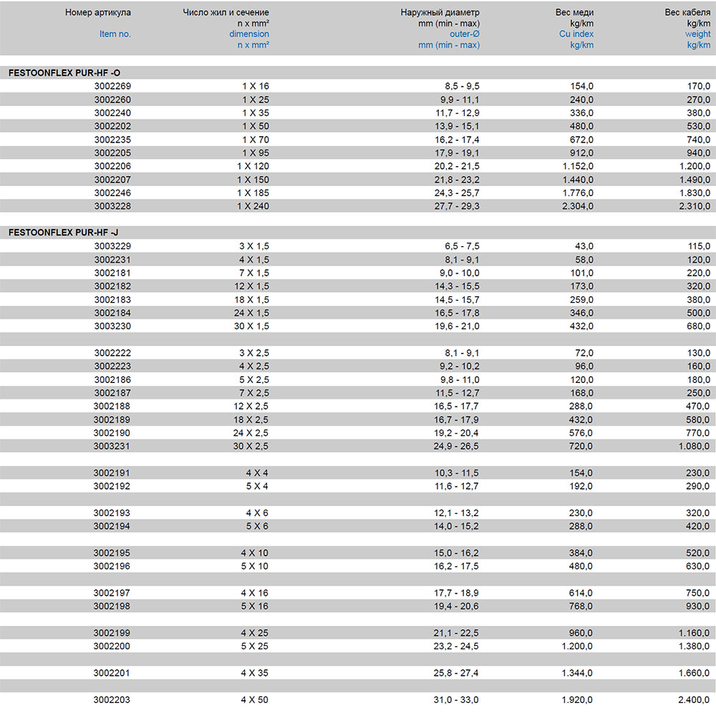Select dimension cell '5 X 16'
The width and height of the screenshot is (716, 728).
coord(254,606)
